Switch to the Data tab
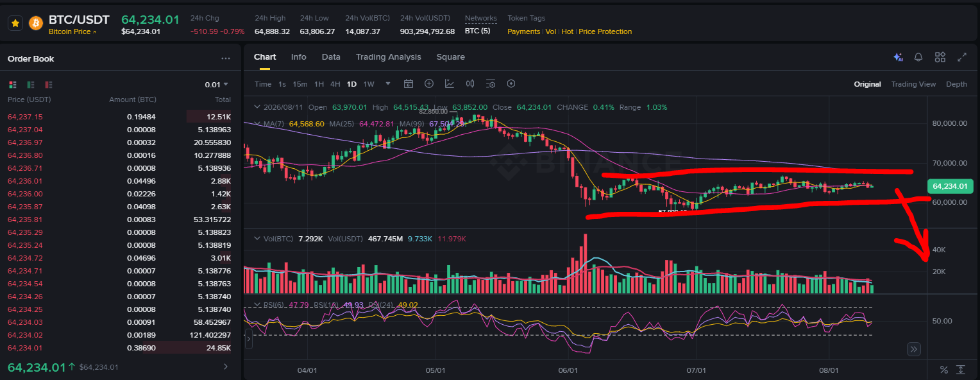Screen dimensions: 980x380 331,57
